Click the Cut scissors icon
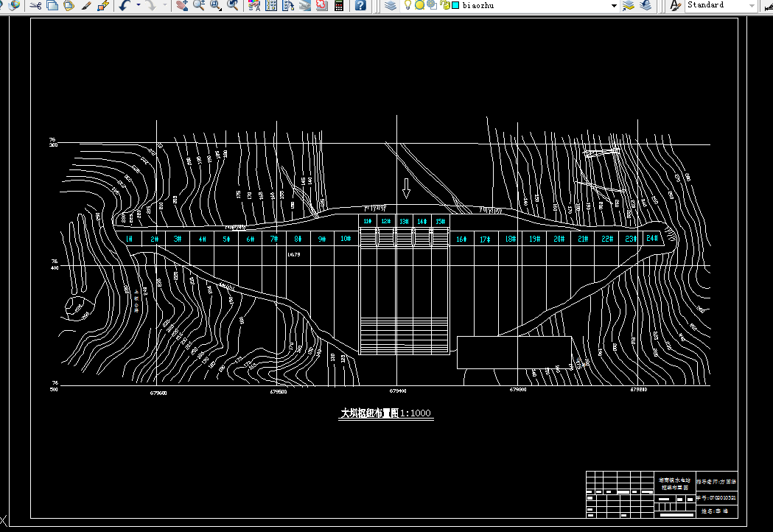 (x=35, y=5)
